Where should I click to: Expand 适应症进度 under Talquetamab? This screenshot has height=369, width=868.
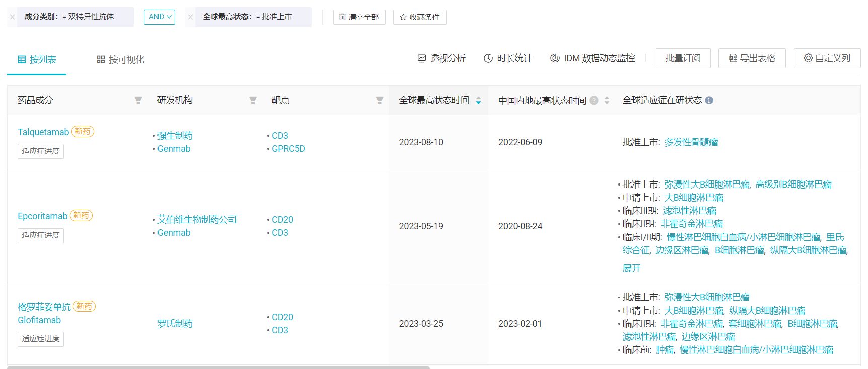point(41,151)
